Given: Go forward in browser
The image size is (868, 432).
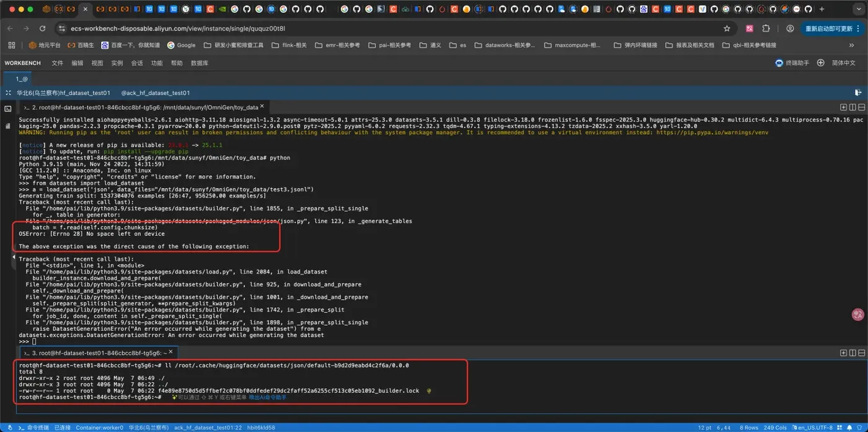Looking at the screenshot, I should [x=27, y=29].
